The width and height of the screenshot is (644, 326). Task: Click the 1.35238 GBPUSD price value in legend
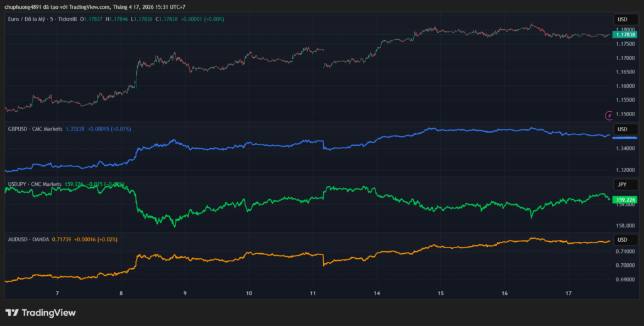(75, 129)
